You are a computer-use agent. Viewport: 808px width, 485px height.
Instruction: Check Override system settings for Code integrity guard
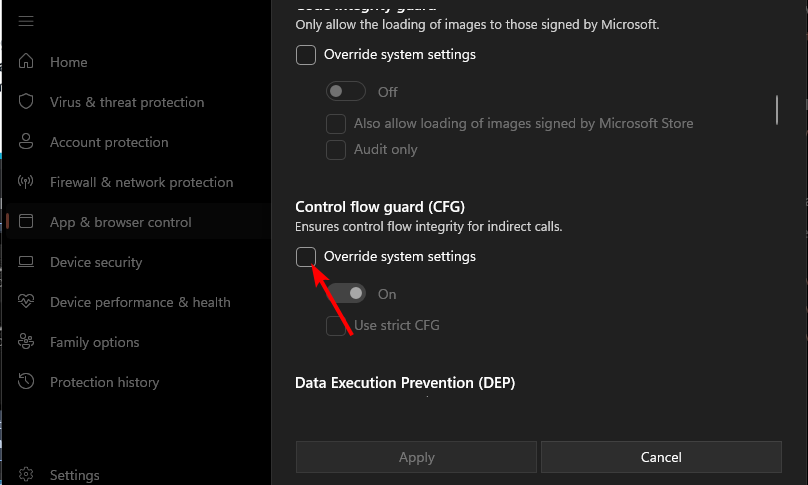306,55
